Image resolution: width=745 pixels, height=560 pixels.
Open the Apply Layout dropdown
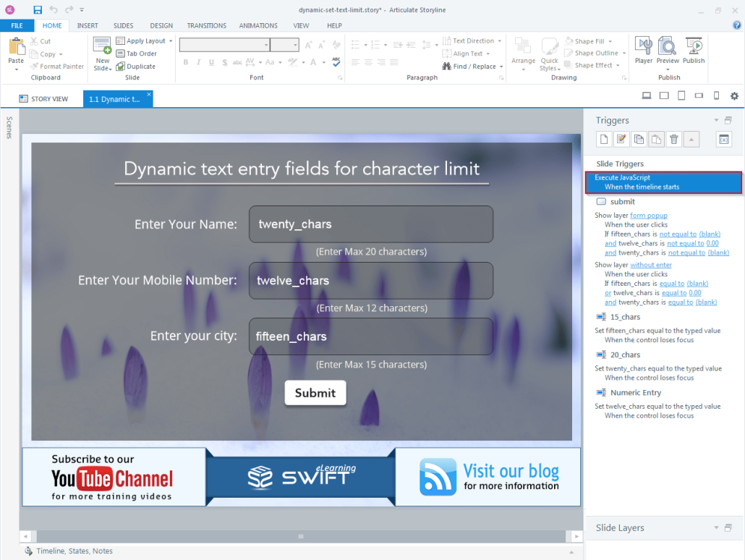coord(144,41)
